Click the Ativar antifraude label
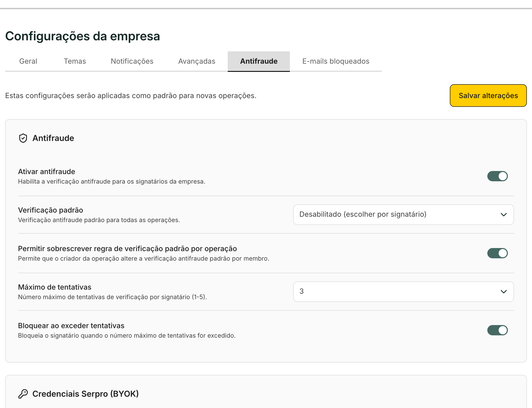The image size is (532, 408). [46, 172]
